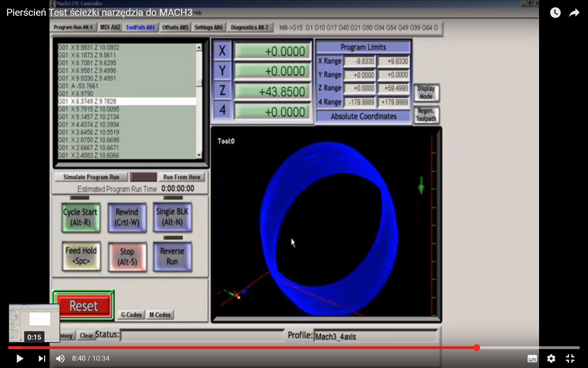This screenshot has width=588, height=368.
Task: Open the Diagnostics Alt-7 tab
Action: (x=249, y=27)
